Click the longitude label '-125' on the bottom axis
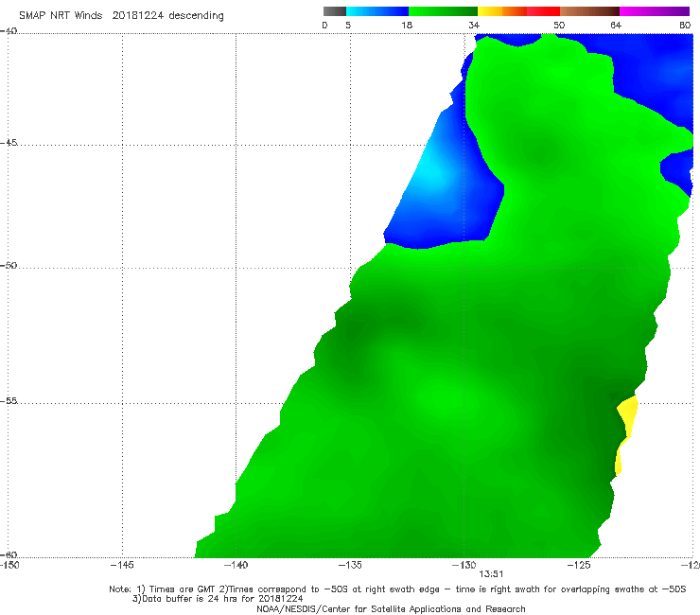The height and width of the screenshot is (615, 700). pos(579,565)
